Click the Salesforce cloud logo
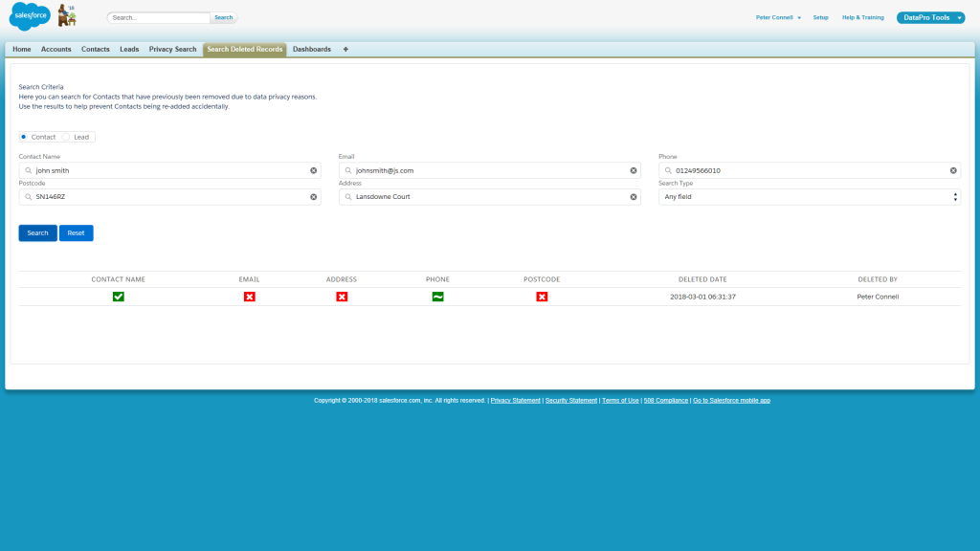This screenshot has height=551, width=980. point(29,16)
